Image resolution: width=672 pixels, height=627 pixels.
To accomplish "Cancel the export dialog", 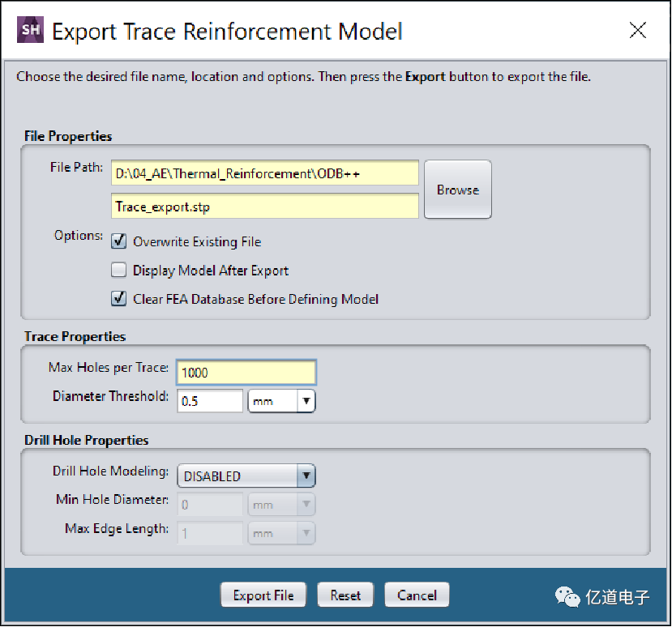I will 417,595.
